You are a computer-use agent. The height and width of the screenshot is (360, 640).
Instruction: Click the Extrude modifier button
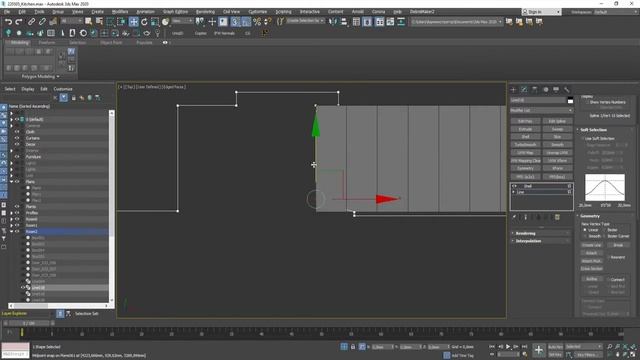tap(525, 129)
